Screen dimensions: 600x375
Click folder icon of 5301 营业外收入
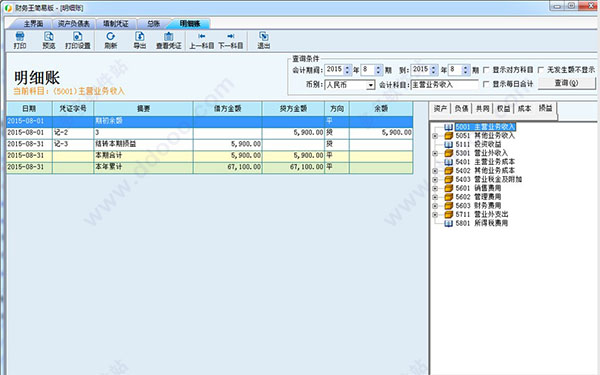(448, 153)
